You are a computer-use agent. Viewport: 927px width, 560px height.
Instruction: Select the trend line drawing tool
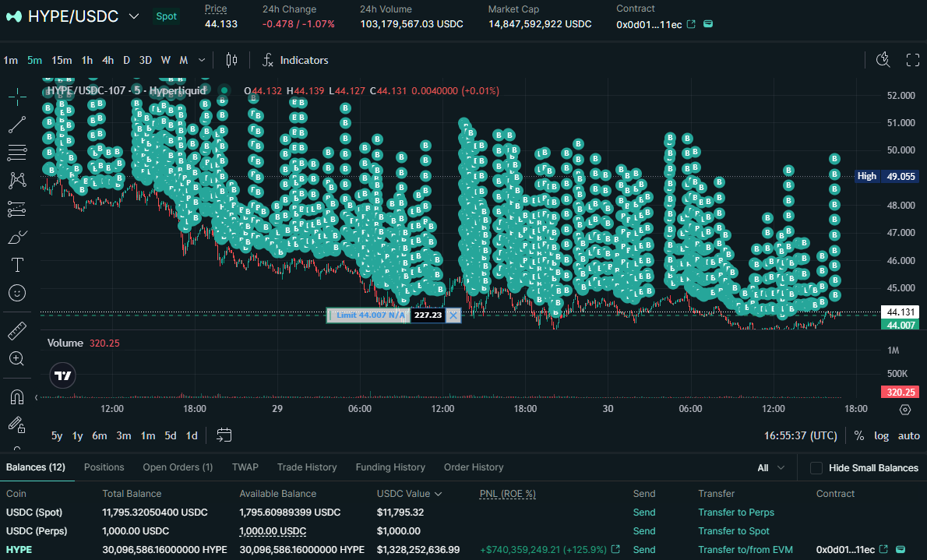pos(17,124)
